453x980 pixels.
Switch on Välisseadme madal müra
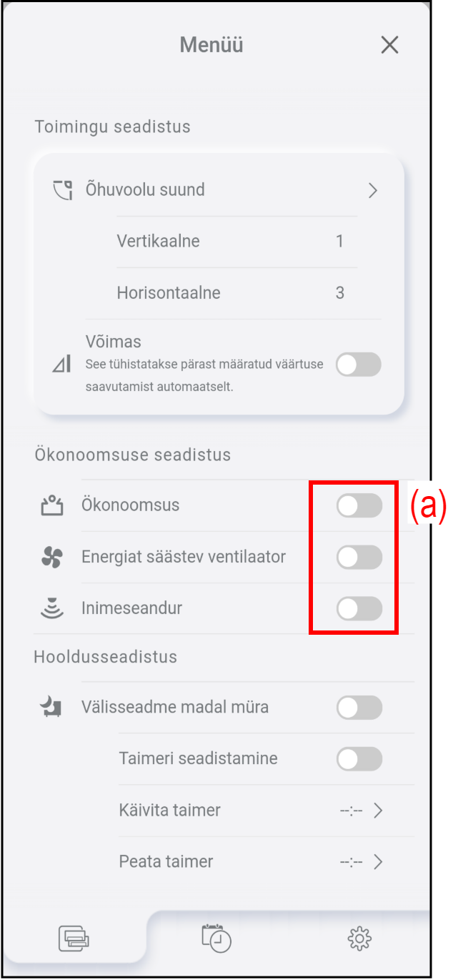tap(359, 708)
